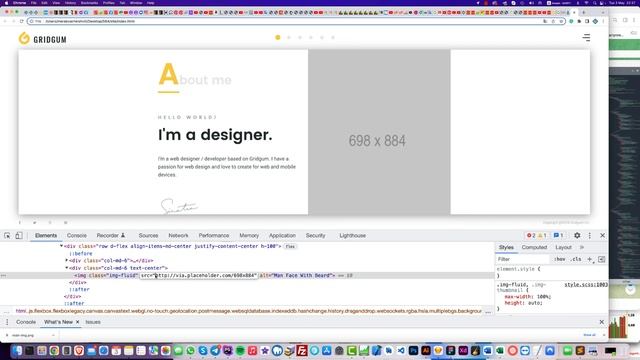The width and height of the screenshot is (640, 360).
Task: Click the main-img.png downloaded file
Action: 23,336
